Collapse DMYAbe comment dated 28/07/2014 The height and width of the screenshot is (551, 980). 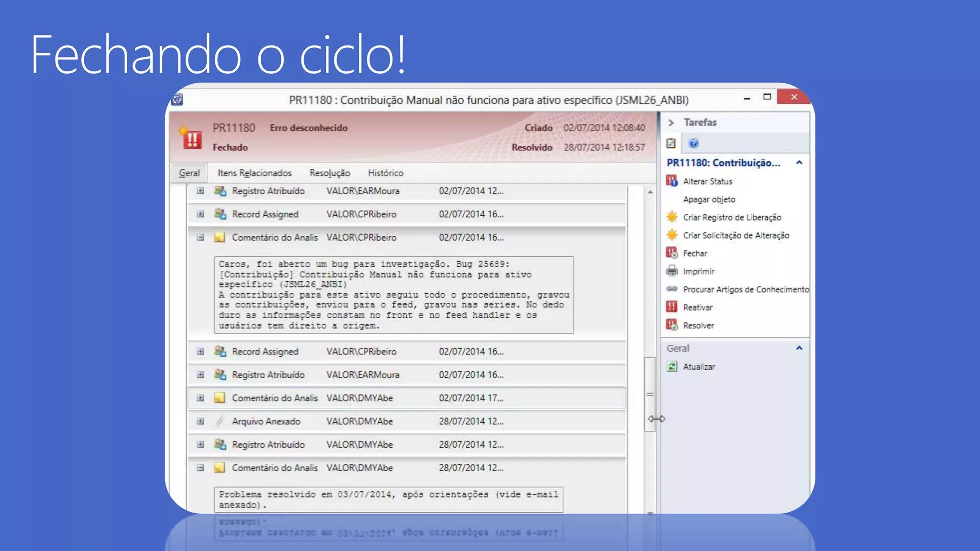pyautogui.click(x=200, y=468)
